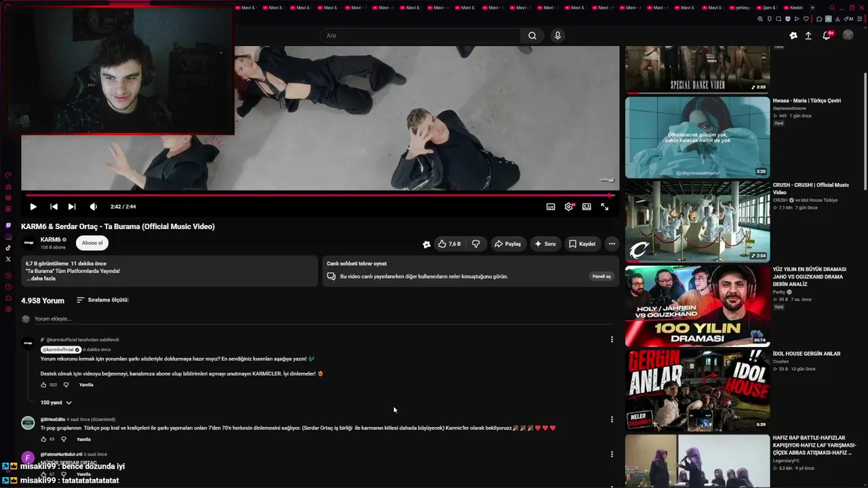Screen dimensions: 868x488
Task: Enter fullscreen on the video player
Action: (x=604, y=207)
